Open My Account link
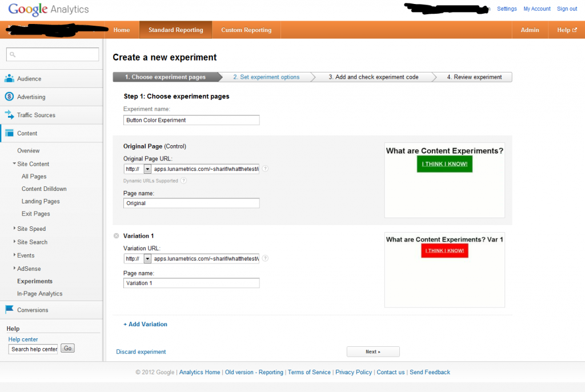 537,9
